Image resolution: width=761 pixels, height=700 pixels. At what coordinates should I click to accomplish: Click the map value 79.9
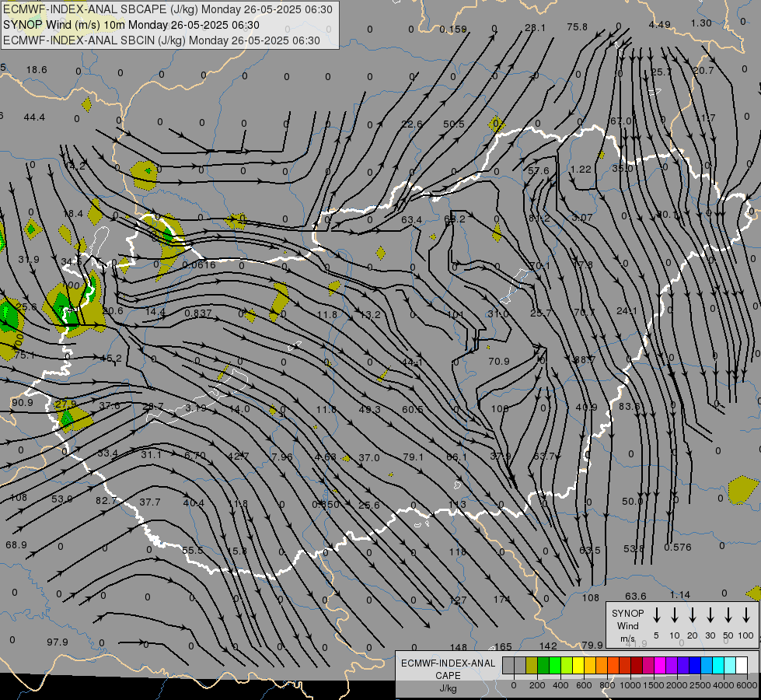(592, 645)
